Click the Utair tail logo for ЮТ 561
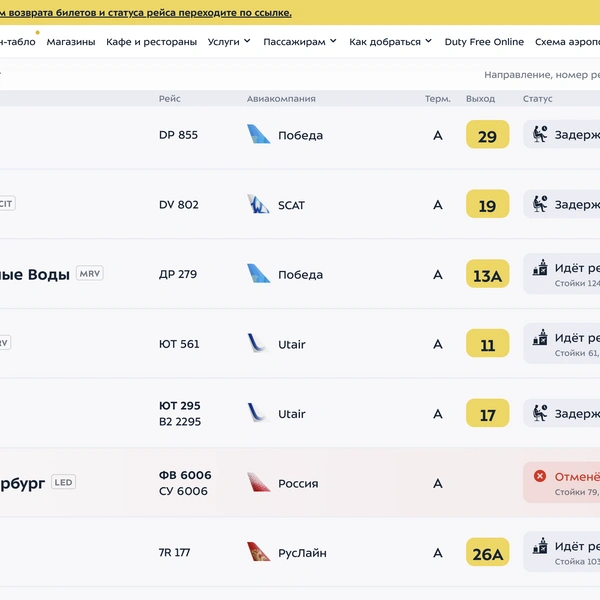 point(259,343)
